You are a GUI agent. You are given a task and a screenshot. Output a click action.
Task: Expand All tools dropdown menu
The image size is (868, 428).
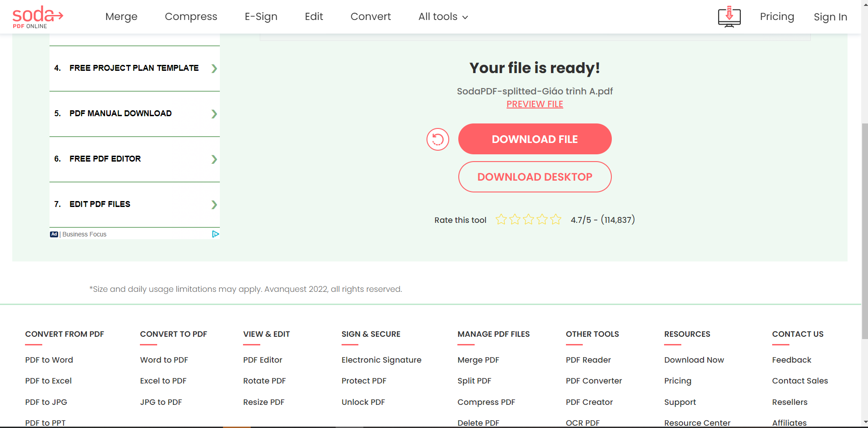(443, 17)
